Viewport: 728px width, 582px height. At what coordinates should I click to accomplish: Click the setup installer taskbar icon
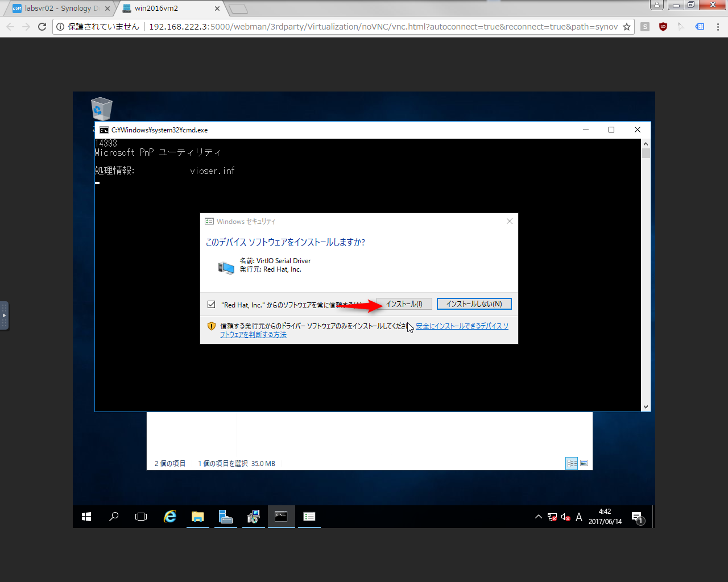(253, 517)
